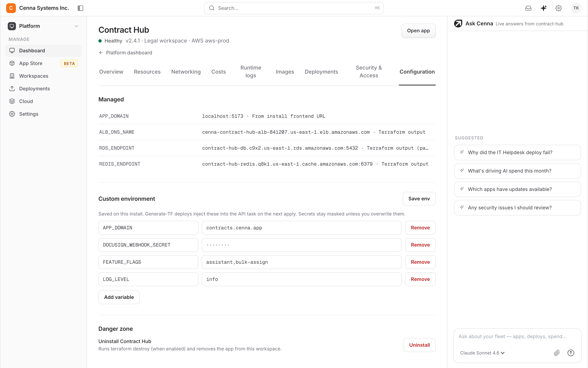
Task: Open the Claude Sonnet 4.6 model dropdown
Action: (482, 353)
